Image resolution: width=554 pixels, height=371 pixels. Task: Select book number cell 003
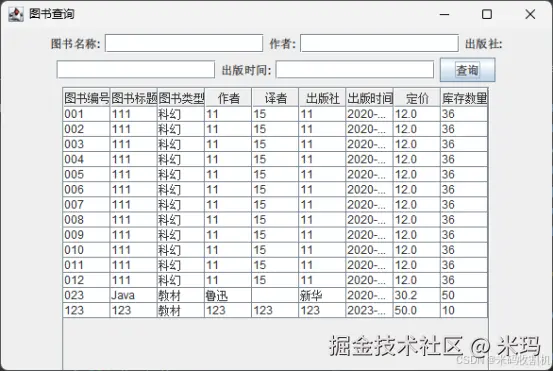click(87, 145)
